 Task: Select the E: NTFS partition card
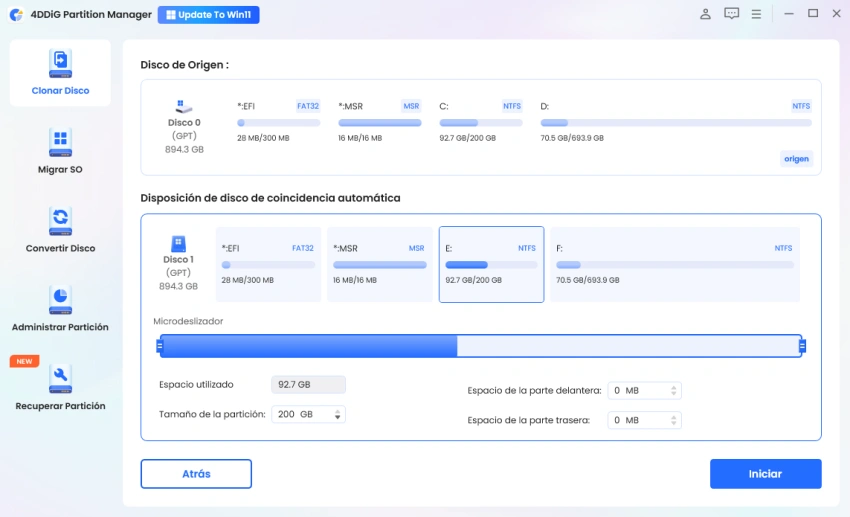(x=491, y=264)
